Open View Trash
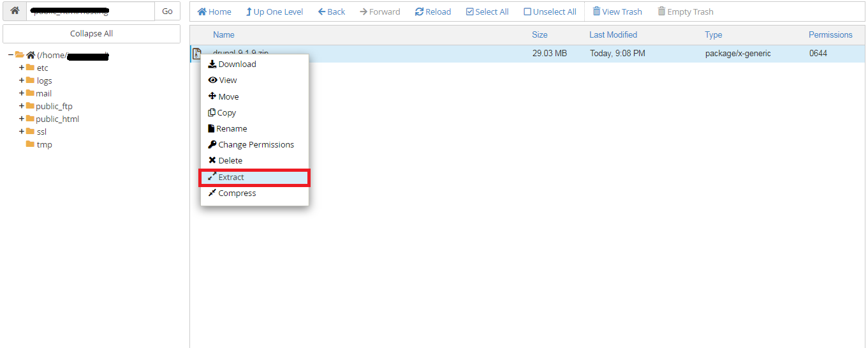Image resolution: width=868 pixels, height=348 pixels. tap(617, 11)
